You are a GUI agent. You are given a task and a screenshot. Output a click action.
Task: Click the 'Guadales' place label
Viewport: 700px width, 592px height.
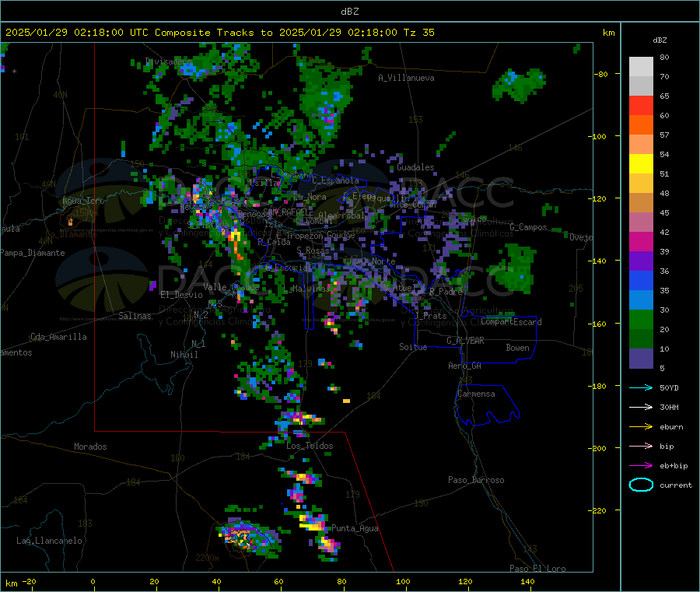coord(415,167)
